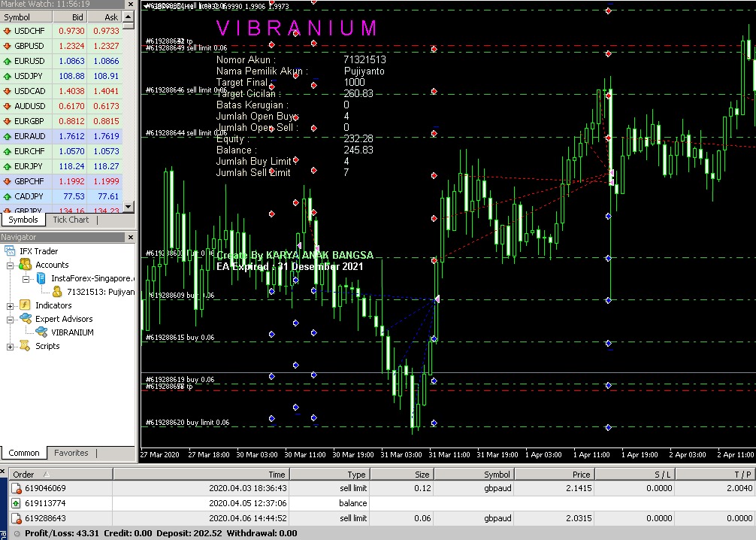This screenshot has width=756, height=540.
Task: Select the GBPCHF row in Market Watch
Action: tap(29, 181)
